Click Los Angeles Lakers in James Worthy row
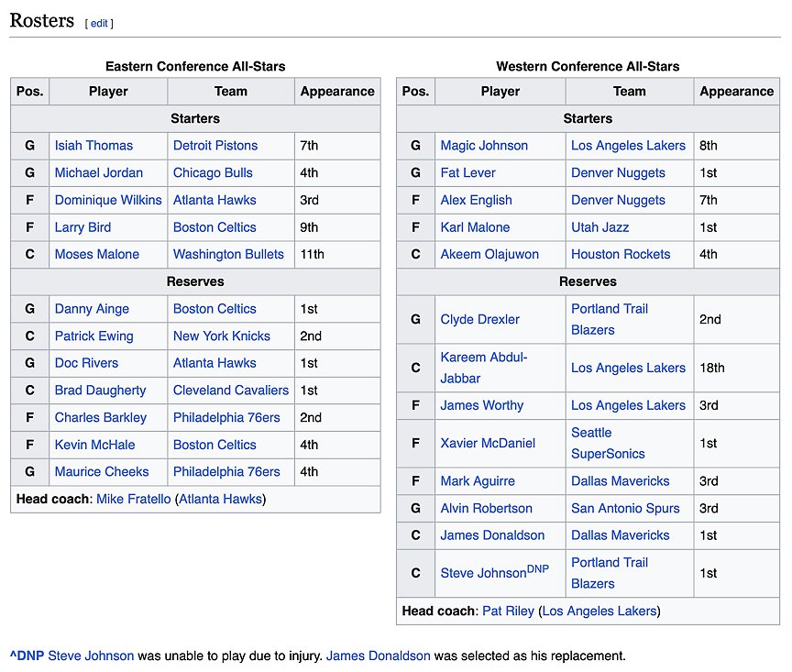 click(x=628, y=405)
